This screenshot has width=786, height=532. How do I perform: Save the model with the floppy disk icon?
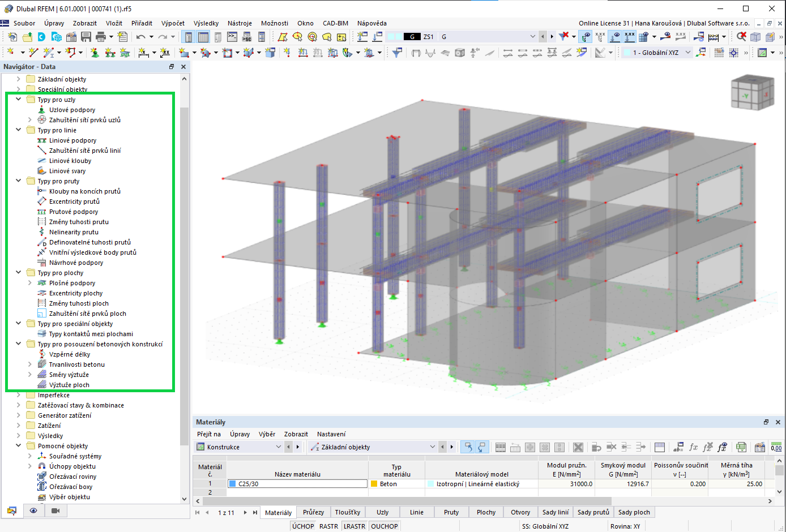tap(86, 37)
